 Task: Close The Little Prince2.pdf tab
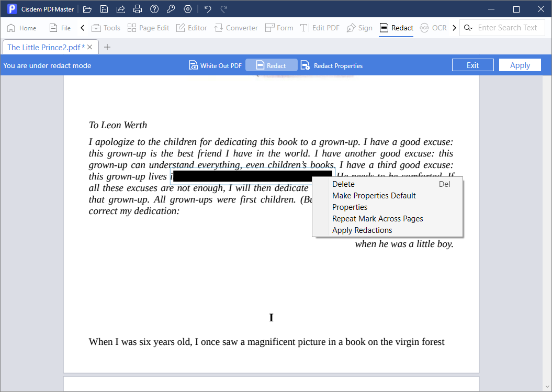(x=90, y=47)
